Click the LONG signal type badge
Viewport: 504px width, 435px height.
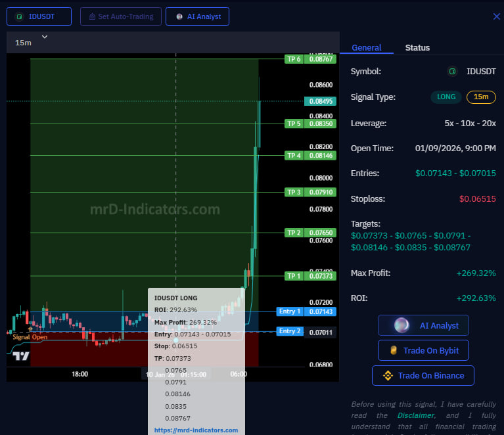click(x=446, y=97)
